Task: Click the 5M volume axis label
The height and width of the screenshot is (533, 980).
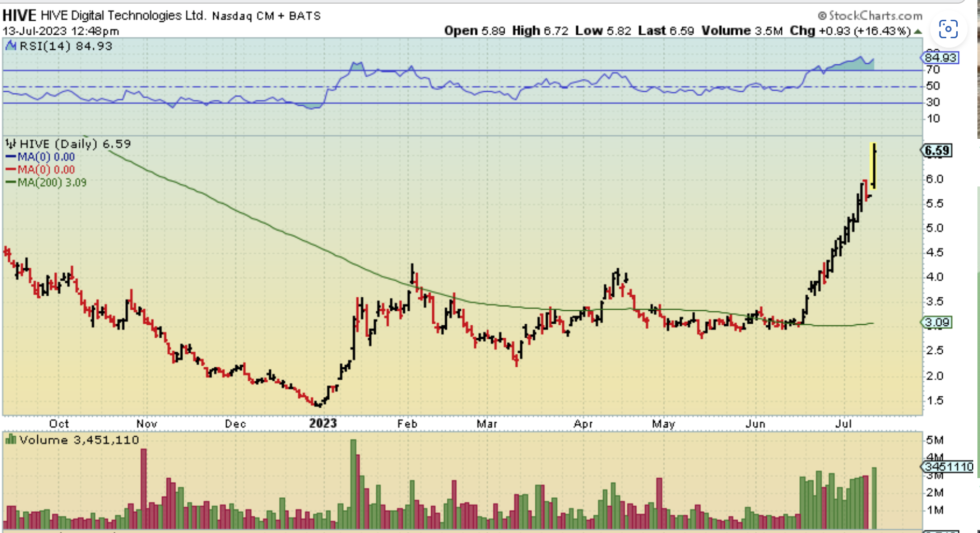Action: pos(935,440)
